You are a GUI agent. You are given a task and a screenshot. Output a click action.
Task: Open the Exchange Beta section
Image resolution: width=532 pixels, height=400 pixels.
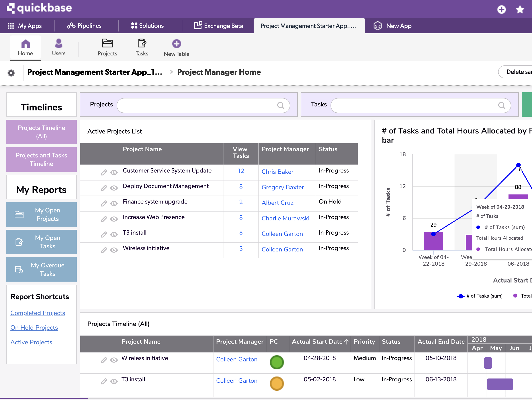tap(218, 25)
